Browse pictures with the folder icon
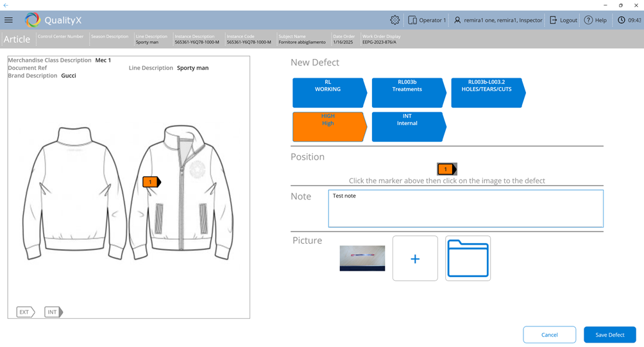 click(468, 258)
